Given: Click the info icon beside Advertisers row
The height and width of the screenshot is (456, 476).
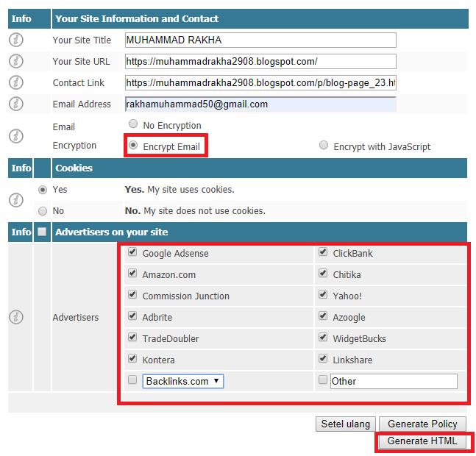Looking at the screenshot, I should tap(16, 317).
